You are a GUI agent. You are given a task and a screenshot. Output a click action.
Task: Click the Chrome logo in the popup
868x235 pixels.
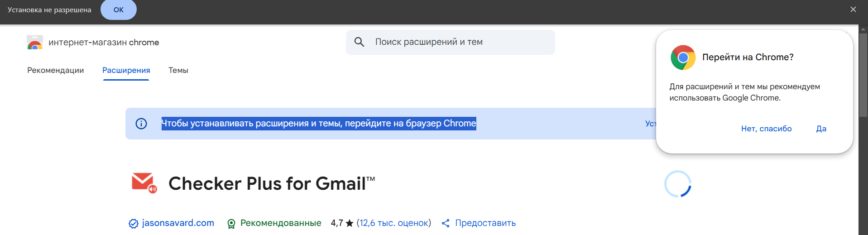(x=683, y=58)
